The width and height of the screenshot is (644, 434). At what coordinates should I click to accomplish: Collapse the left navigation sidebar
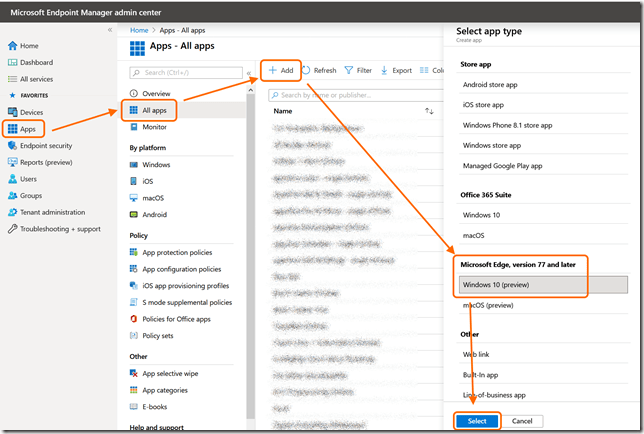pos(110,31)
